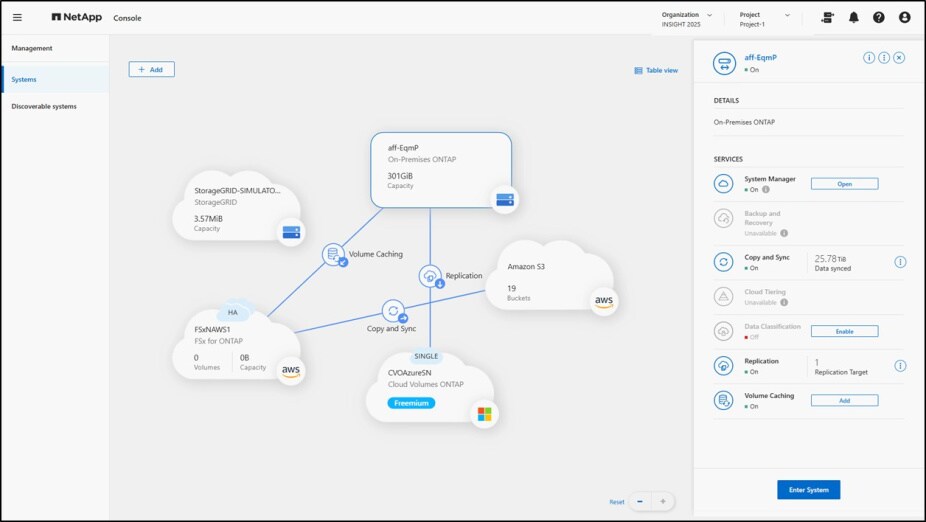Open the aff-EqmP three-dot actions menu

tap(884, 58)
